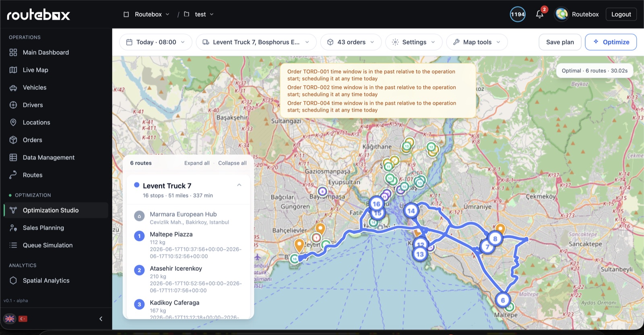This screenshot has height=335, width=644.
Task: Click Expand all routes
Action: [197, 163]
